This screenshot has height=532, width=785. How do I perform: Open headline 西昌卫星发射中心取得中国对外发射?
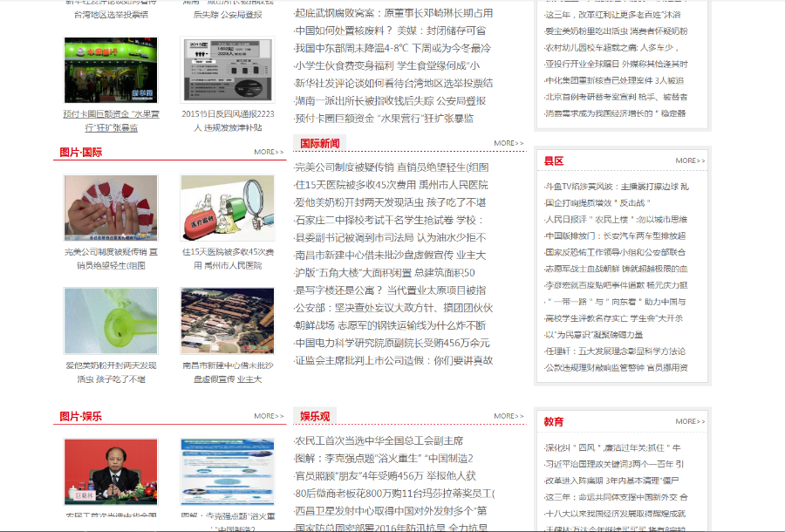tap(391, 511)
